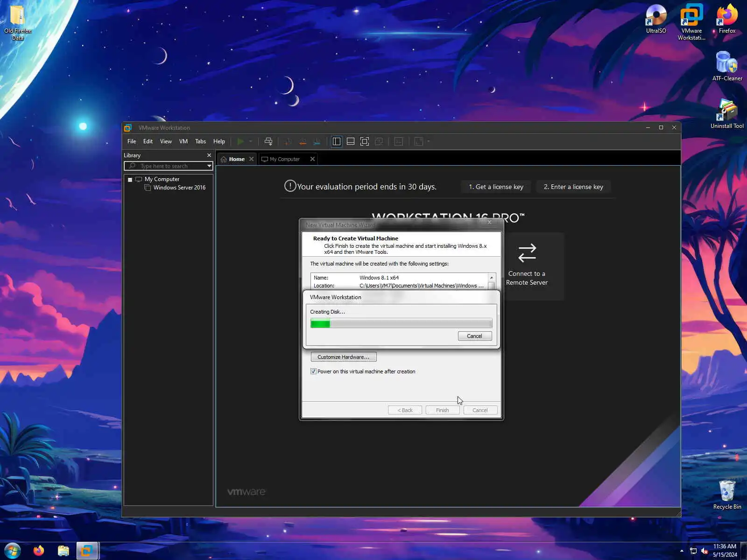Click the console view toolbar icon
Image resolution: width=747 pixels, height=560 pixels.
(x=399, y=141)
